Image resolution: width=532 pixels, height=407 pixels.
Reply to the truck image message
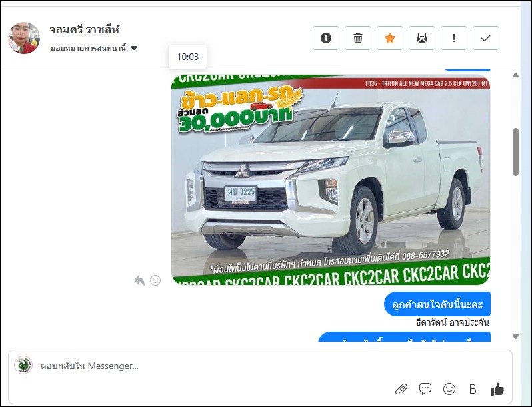(x=139, y=280)
